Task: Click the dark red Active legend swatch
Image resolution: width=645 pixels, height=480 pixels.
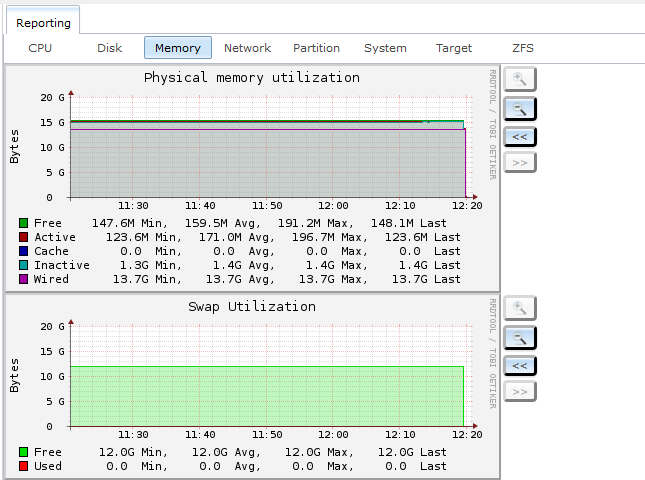Action: click(x=23, y=237)
